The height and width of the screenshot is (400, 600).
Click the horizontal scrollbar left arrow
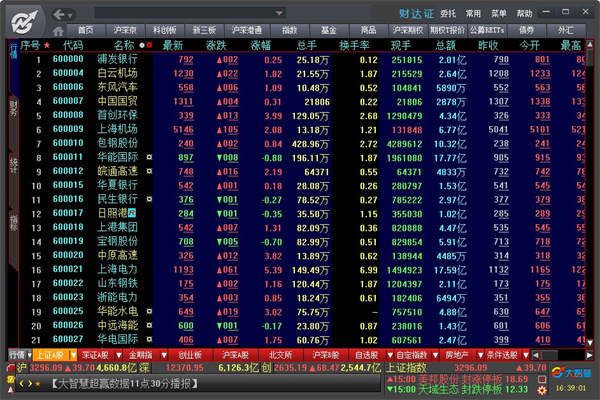point(536,355)
